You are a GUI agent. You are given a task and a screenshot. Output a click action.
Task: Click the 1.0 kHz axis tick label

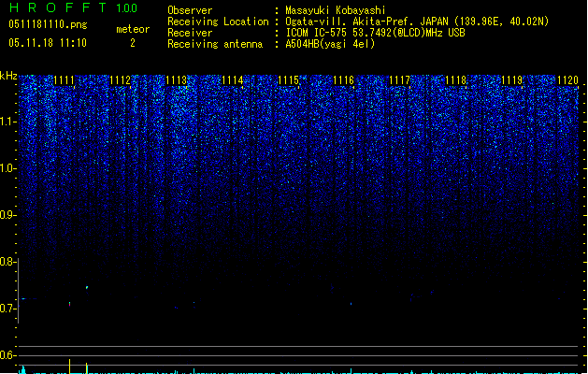(x=7, y=168)
